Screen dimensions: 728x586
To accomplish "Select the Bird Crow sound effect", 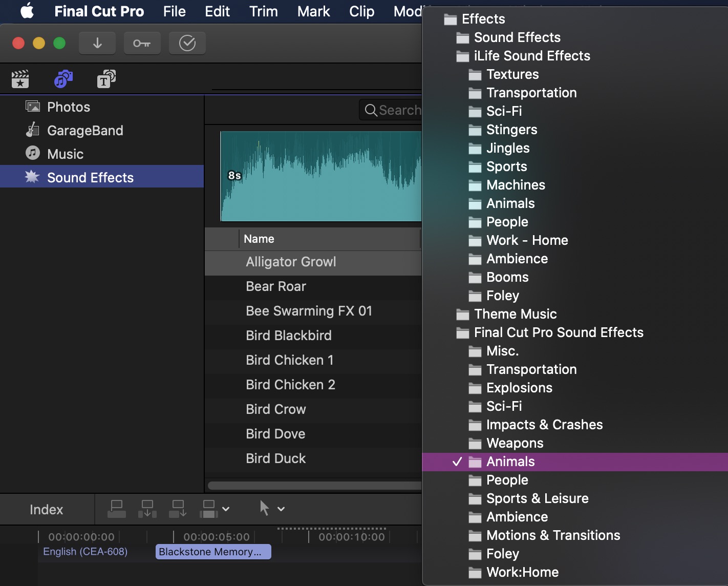I will 313,410.
